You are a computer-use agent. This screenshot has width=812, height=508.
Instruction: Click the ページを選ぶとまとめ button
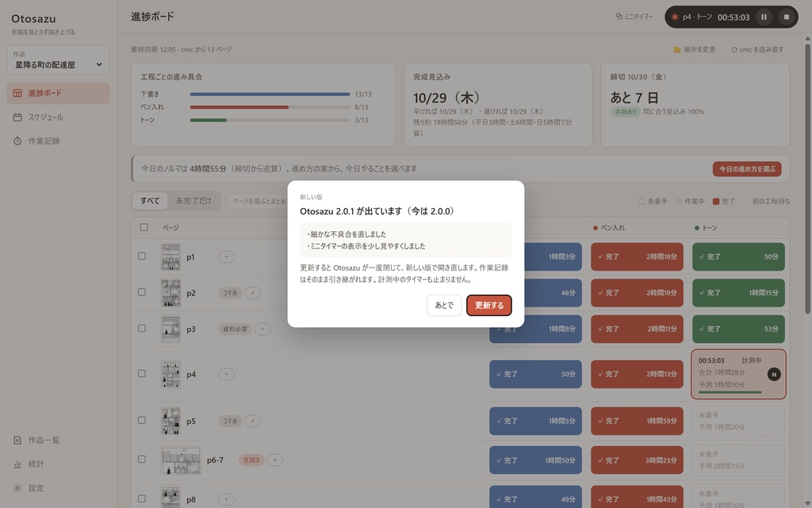(258, 201)
